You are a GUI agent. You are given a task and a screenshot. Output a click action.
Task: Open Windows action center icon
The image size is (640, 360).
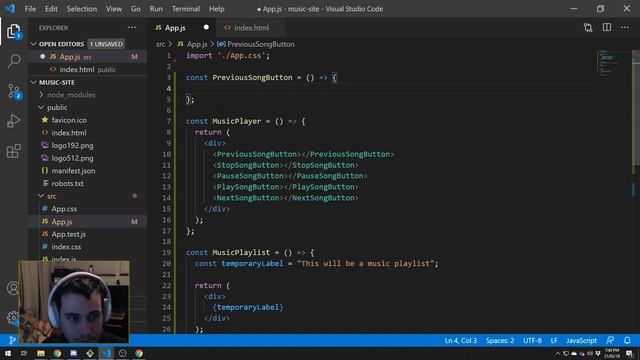(629, 353)
